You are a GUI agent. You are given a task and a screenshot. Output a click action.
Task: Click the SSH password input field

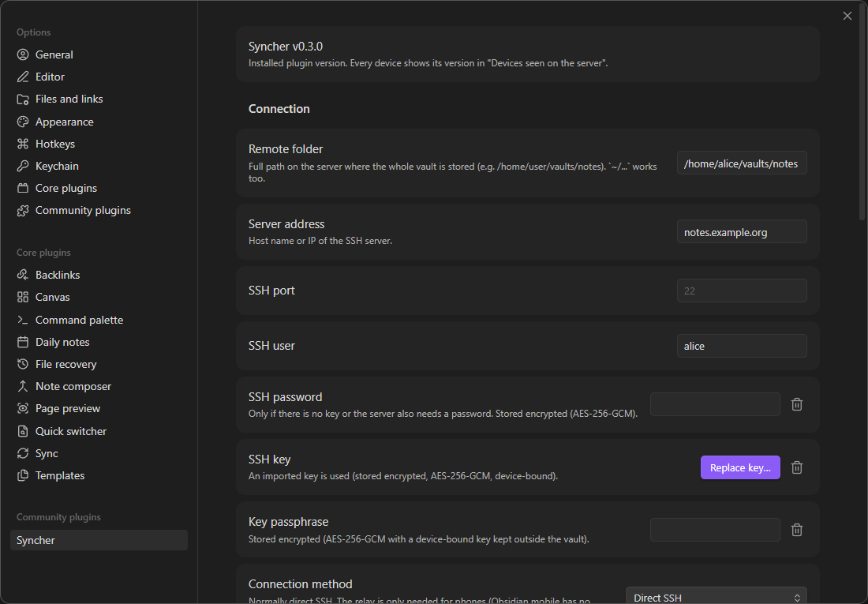pos(715,404)
